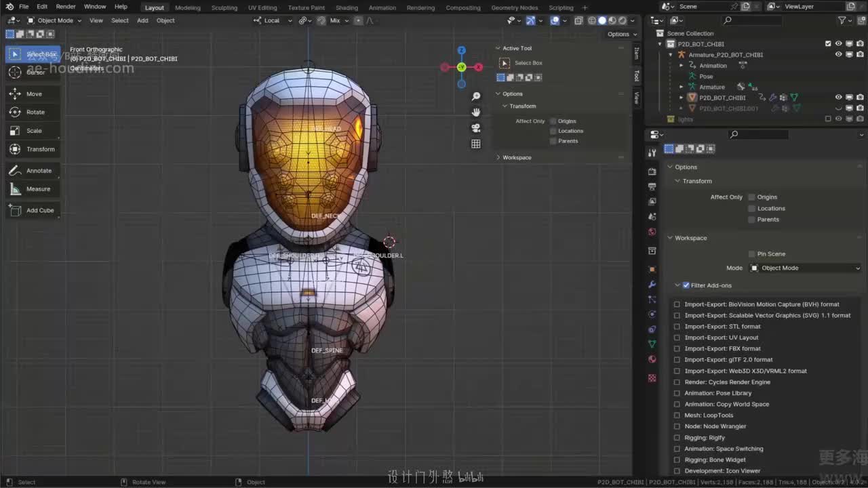
Task: Enable Affect Only Locations in properties editor
Action: point(751,208)
